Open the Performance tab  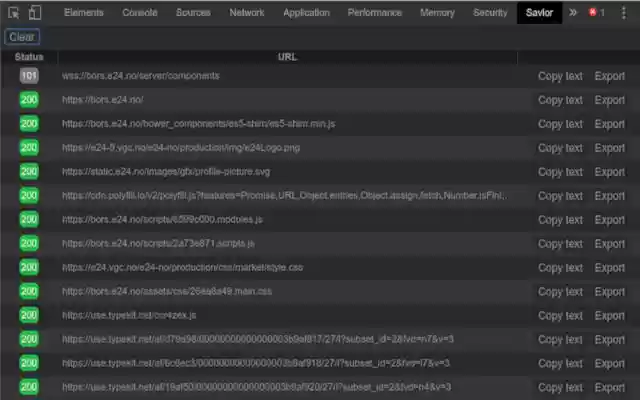point(375,13)
